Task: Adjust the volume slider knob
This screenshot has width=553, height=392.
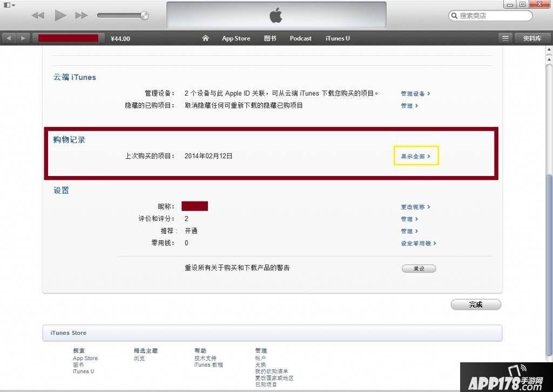Action: (144, 15)
